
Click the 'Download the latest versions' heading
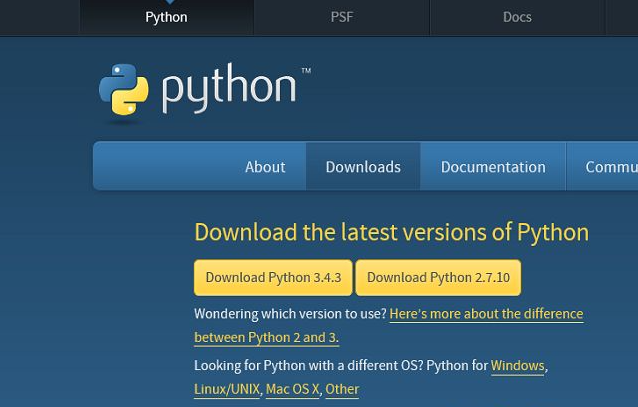[391, 232]
